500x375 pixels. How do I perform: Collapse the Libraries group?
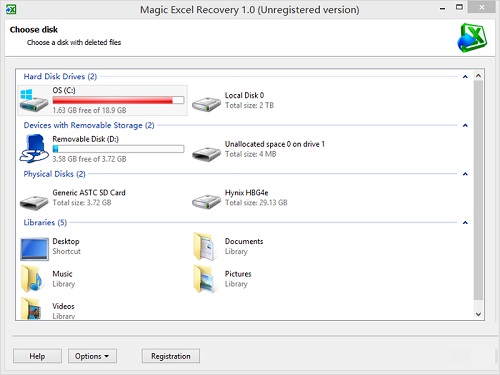point(465,223)
